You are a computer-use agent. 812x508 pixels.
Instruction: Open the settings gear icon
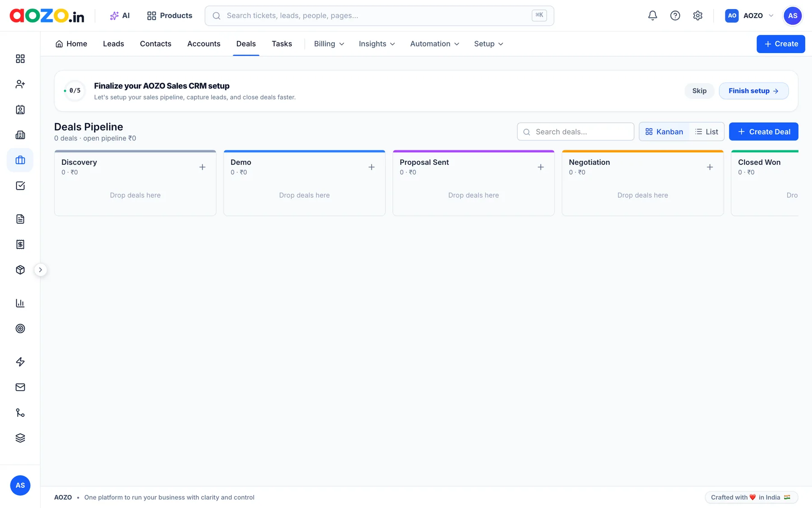[698, 16]
